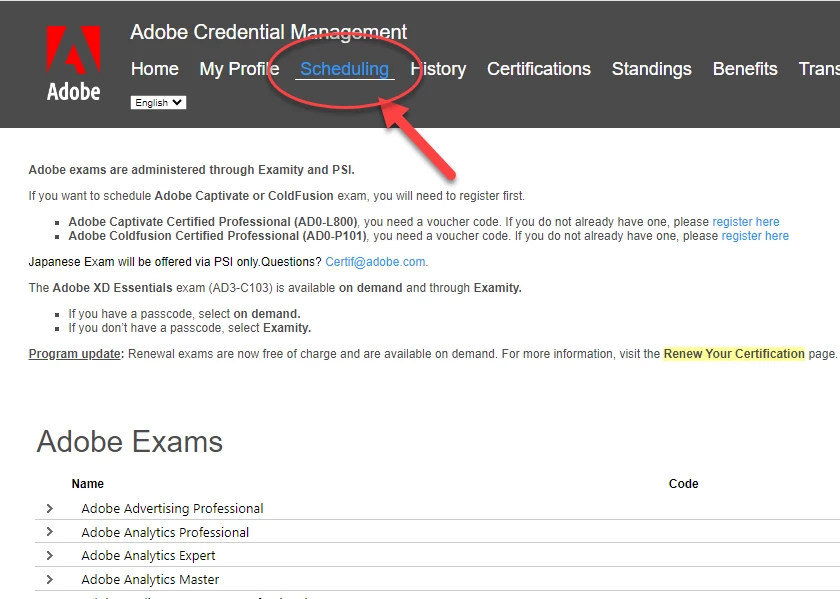Open the History page
Image resolution: width=840 pixels, height=599 pixels.
click(x=438, y=69)
